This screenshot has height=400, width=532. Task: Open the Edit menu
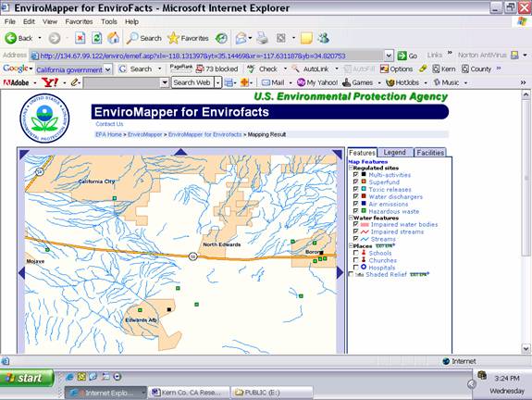click(29, 21)
